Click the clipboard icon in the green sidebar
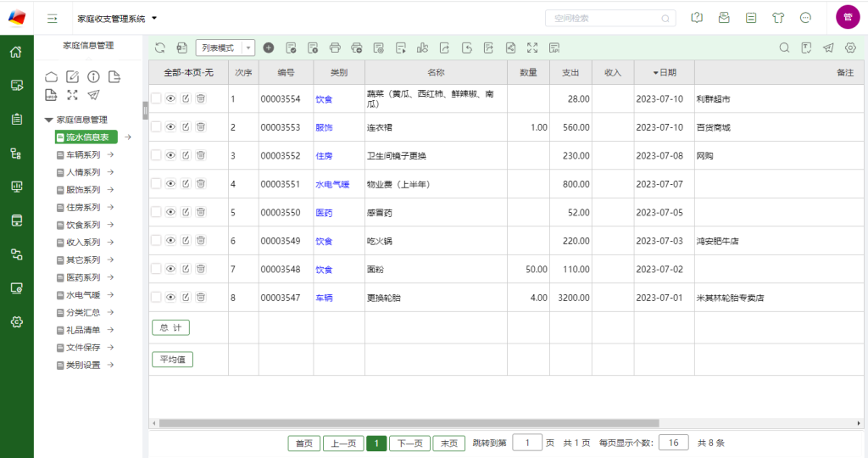 pyautogui.click(x=17, y=119)
